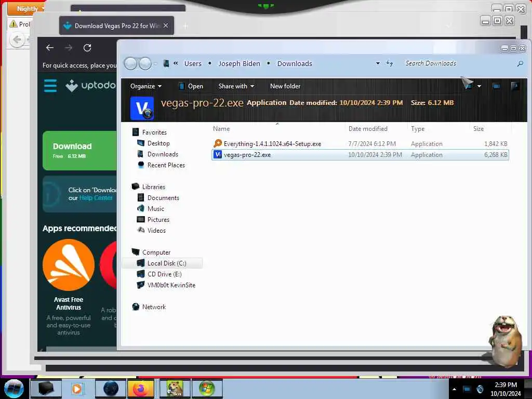The width and height of the screenshot is (532, 399).
Task: Switch to the Download Vegas Pro 22 tab
Action: [116, 26]
